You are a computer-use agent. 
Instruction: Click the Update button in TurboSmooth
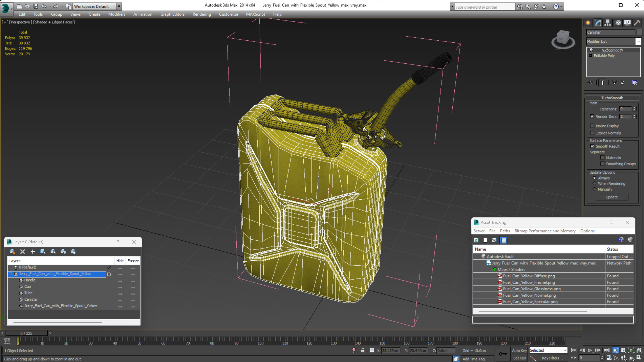(x=611, y=197)
